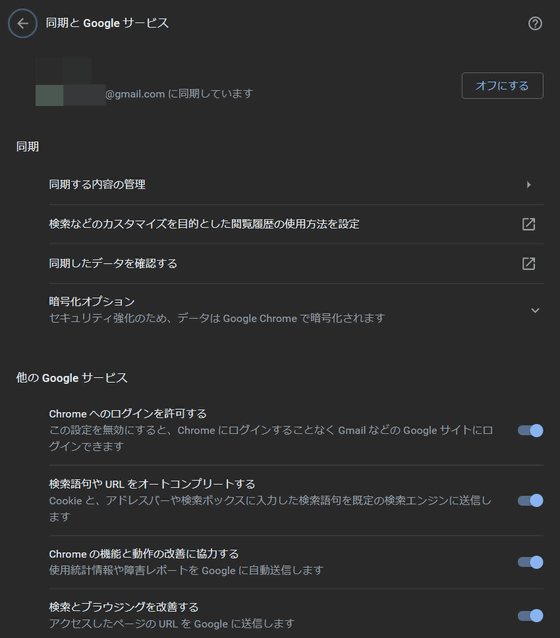Open 同期する内容の管理 row arrow
The image size is (560, 638).
[528, 185]
